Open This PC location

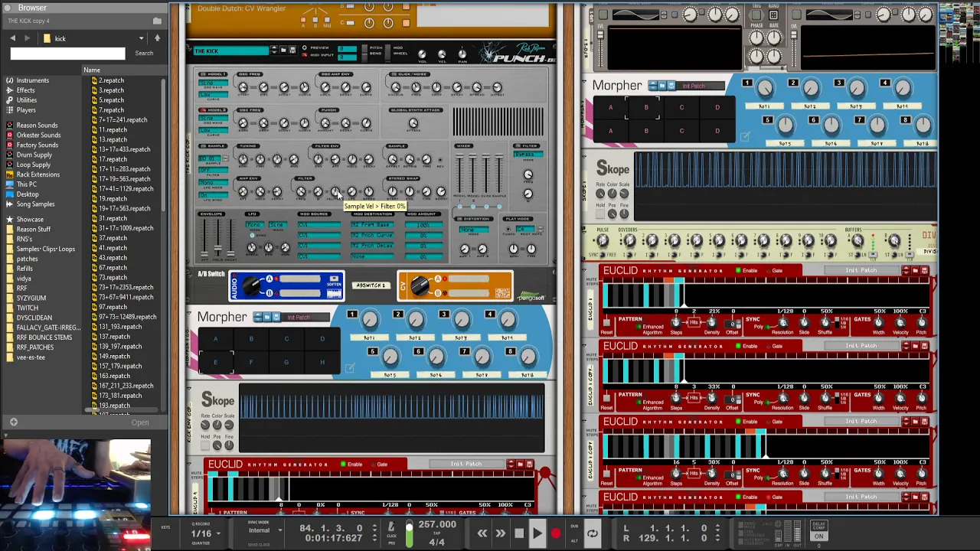[26, 184]
